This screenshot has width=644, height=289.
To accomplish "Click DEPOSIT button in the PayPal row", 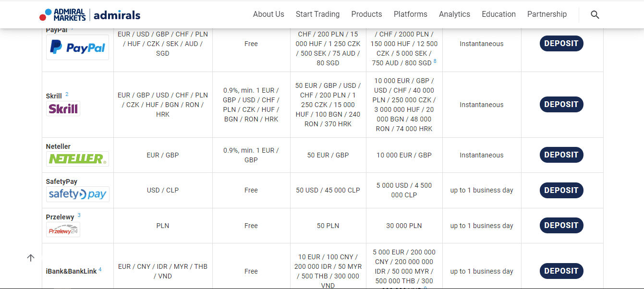I will click(561, 43).
